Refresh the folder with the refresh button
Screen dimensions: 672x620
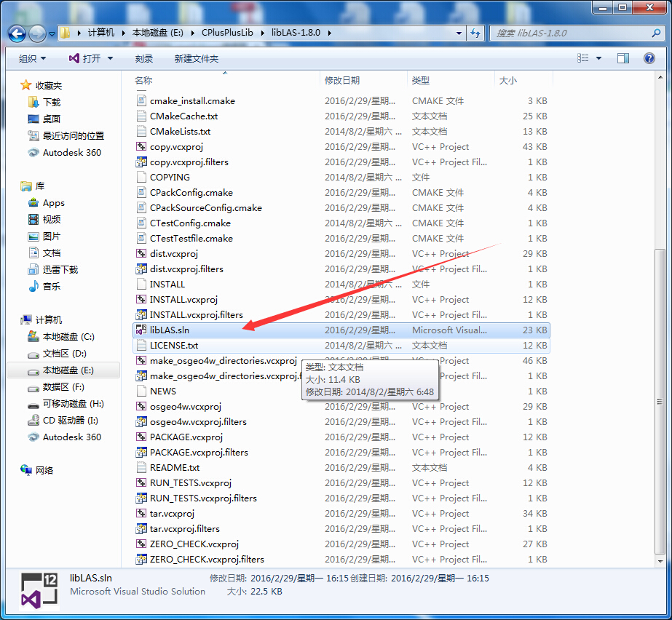click(x=475, y=33)
